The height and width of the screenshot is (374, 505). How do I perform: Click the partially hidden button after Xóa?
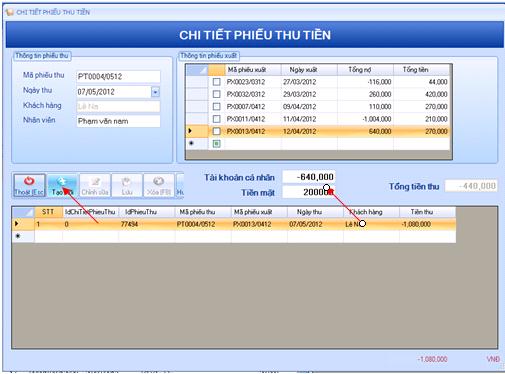(x=180, y=186)
